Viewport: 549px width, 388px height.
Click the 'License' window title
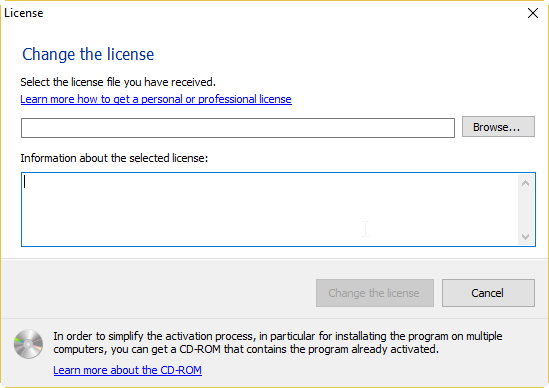tap(24, 13)
